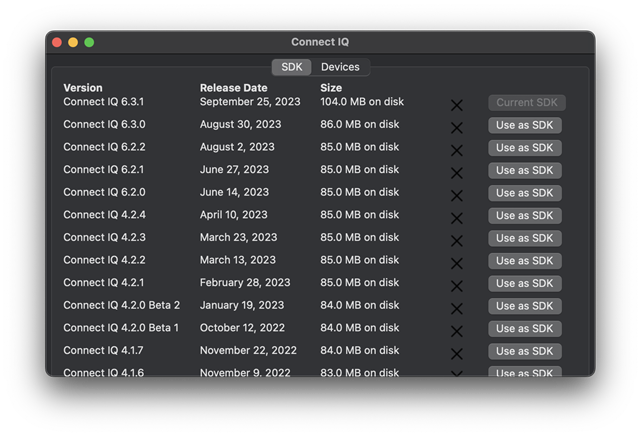Click the August 30, 2023 release date
The width and height of the screenshot is (640, 436).
(x=240, y=124)
